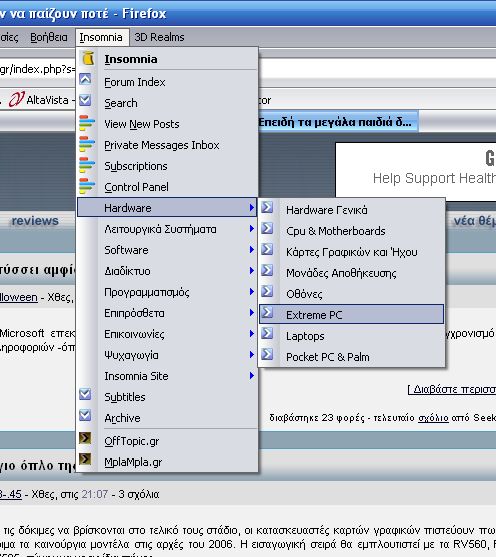Click the icon beside View New Posts
Viewport: 496px width, 557px height.
point(87,123)
